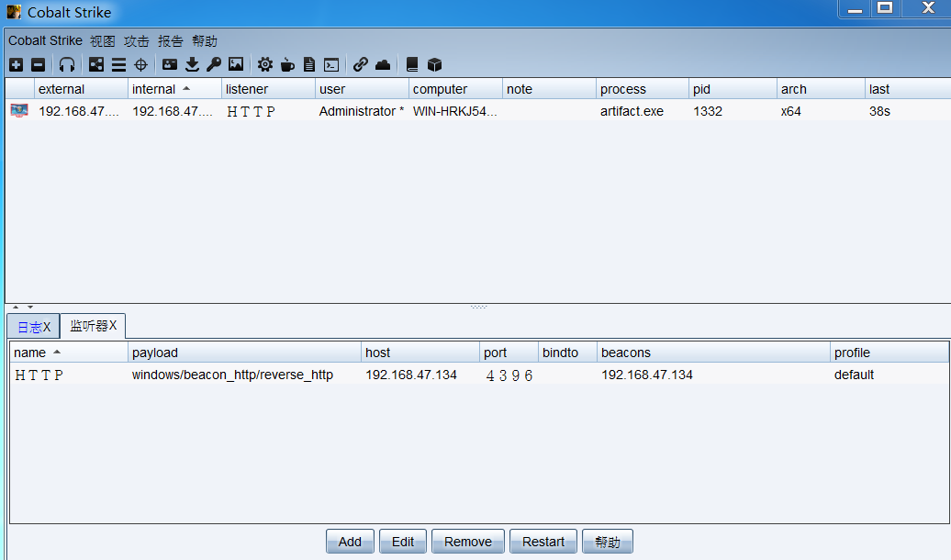The height and width of the screenshot is (560, 951).
Task: Click the terminal scripted web delivery icon
Action: 331,64
